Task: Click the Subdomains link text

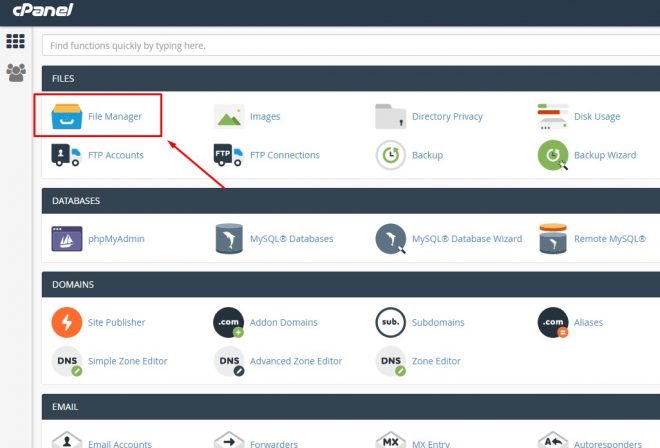Action: click(438, 323)
